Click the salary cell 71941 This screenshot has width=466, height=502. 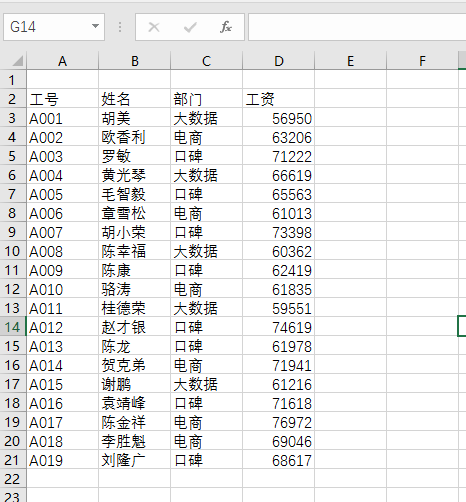pyautogui.click(x=279, y=364)
